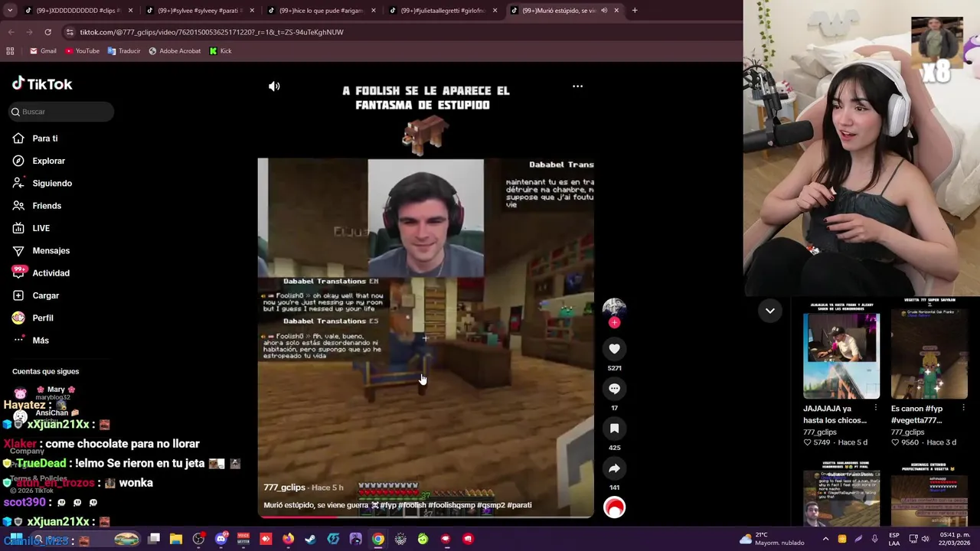Switch to the #julietaallegretti browser tab
The height and width of the screenshot is (551, 980).
[x=442, y=11]
